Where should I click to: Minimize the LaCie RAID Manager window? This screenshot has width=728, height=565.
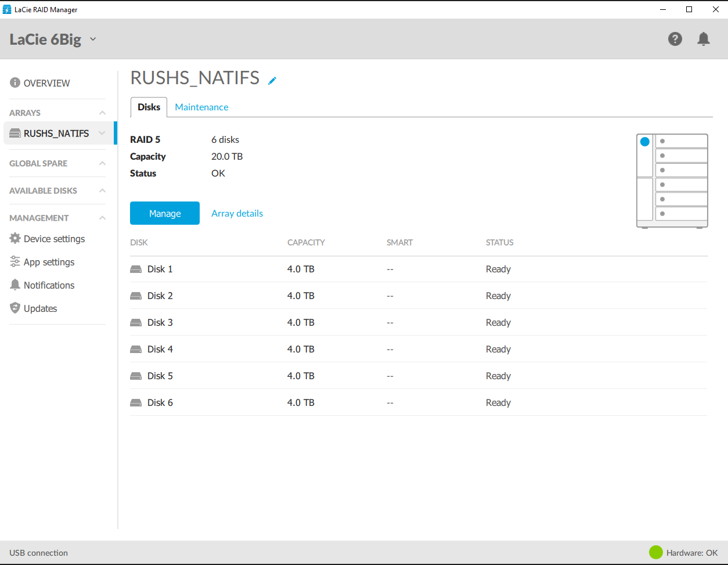(x=662, y=9)
